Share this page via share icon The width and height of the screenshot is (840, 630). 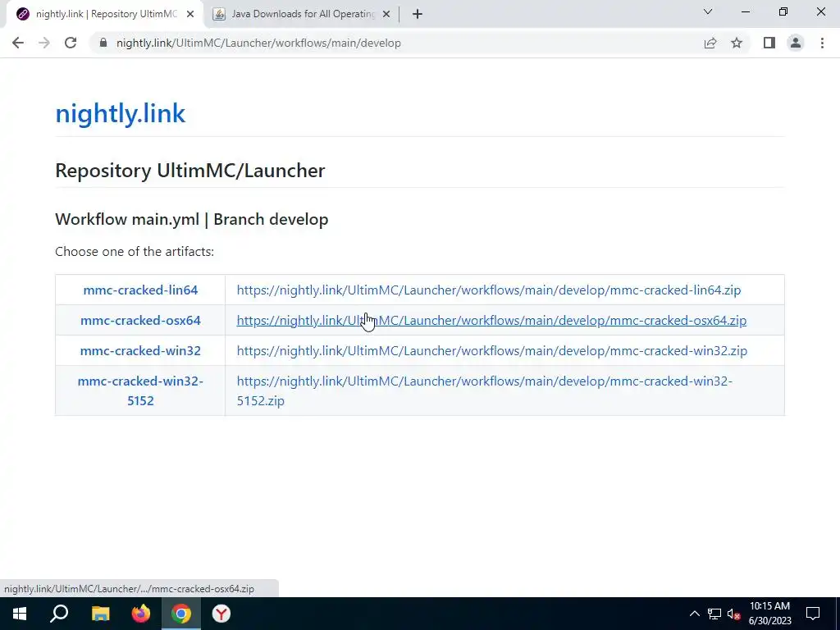(x=710, y=43)
